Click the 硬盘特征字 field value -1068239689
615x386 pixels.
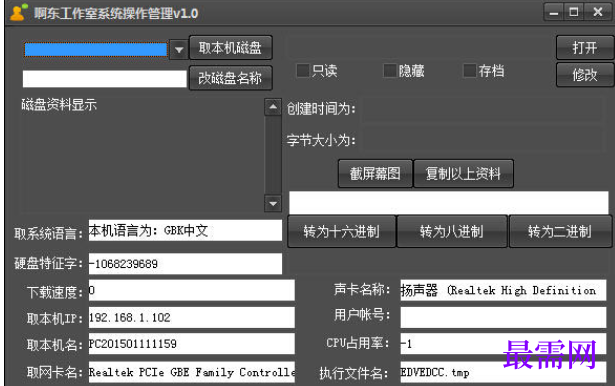[185, 264]
